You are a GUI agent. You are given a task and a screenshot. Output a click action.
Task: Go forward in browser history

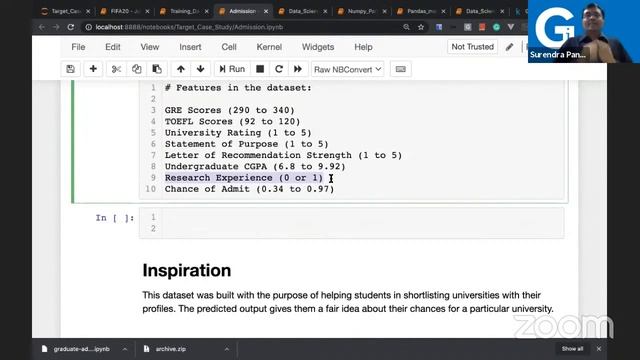click(x=56, y=27)
